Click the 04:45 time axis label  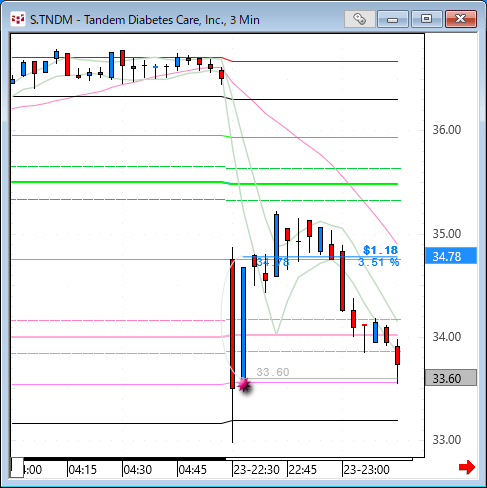pyautogui.click(x=192, y=470)
